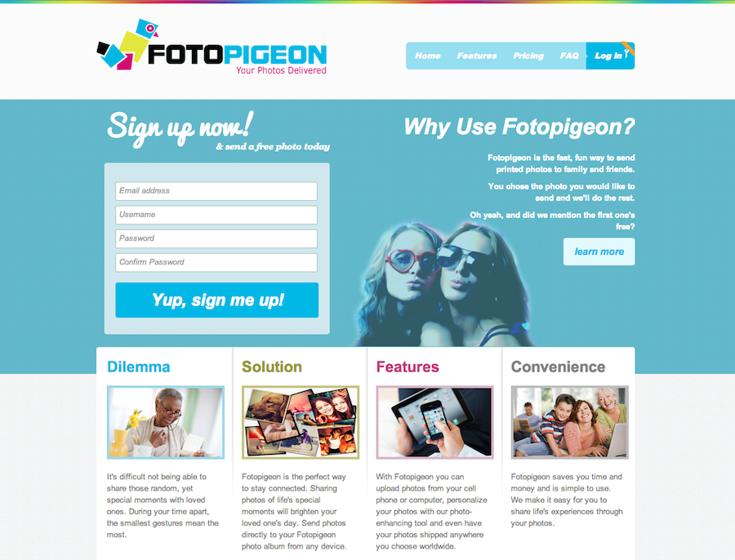Screen dimensions: 735x560
Task: Select the Solution heading
Action: tap(272, 367)
